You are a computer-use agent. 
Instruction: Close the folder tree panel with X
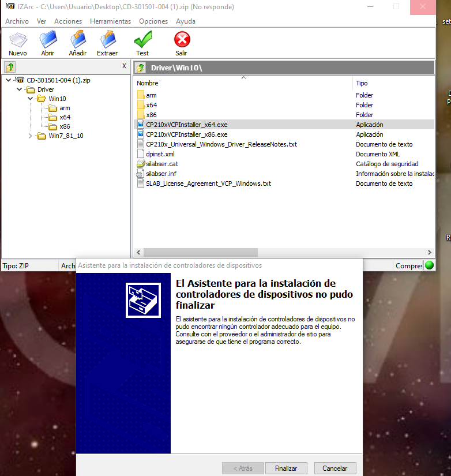click(x=124, y=66)
